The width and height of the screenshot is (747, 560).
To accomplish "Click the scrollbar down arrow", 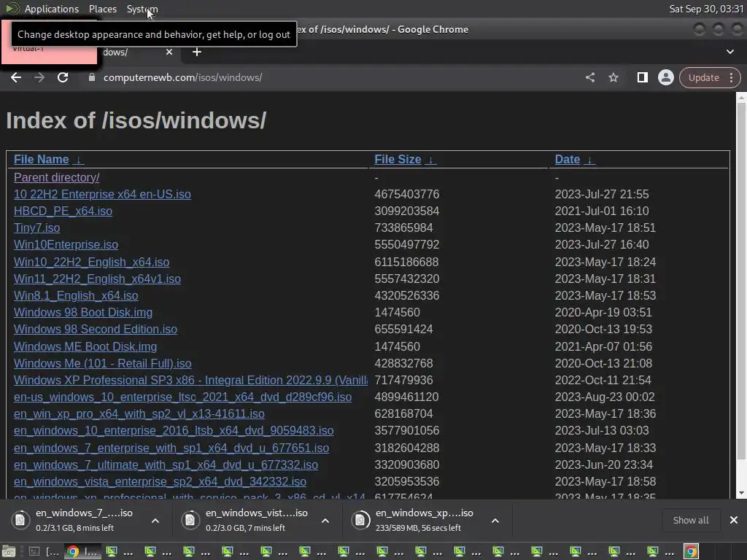I will pos(741,494).
